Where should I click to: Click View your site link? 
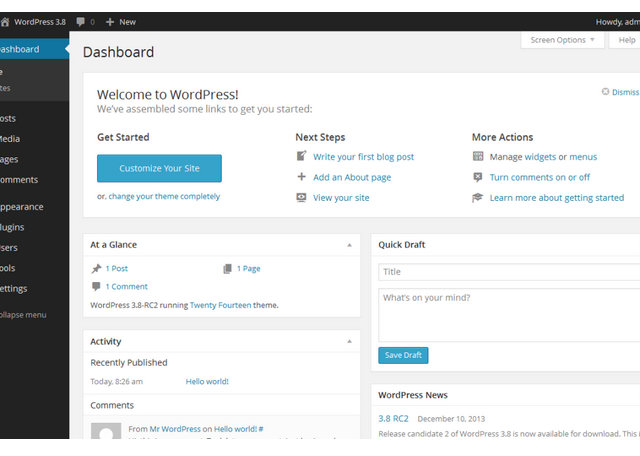point(341,198)
